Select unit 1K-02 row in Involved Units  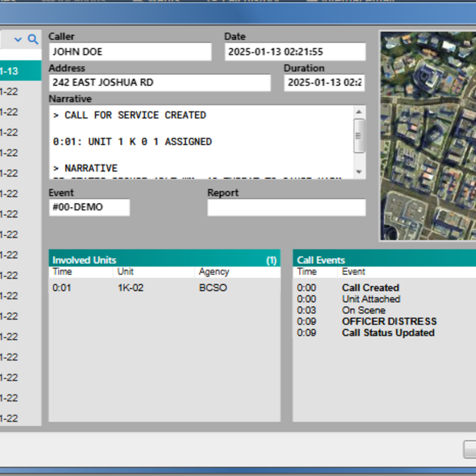coord(130,288)
